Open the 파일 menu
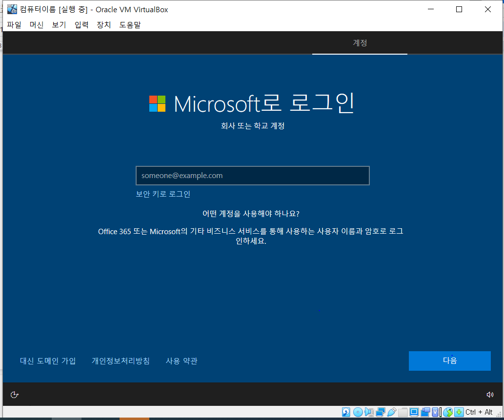 14,25
